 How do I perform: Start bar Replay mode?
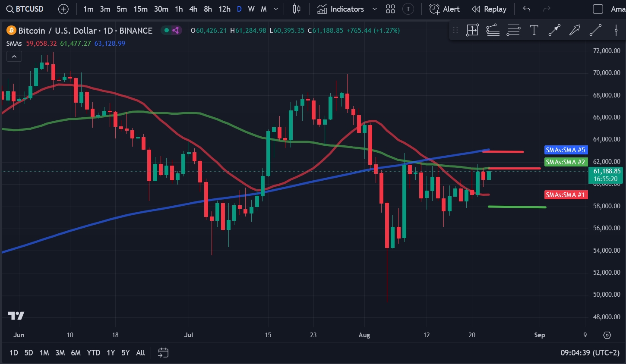pos(489,9)
